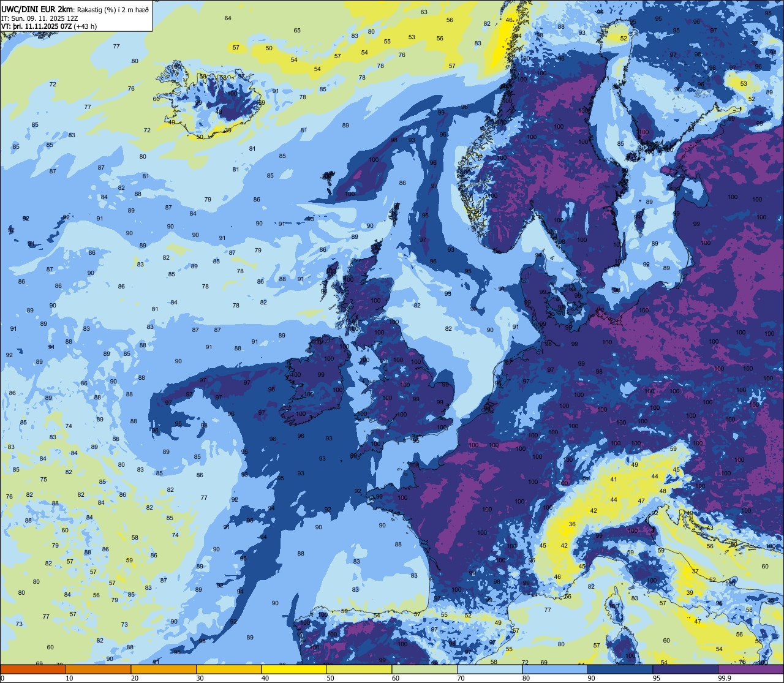The image size is (784, 683).
Task: Click the 80–90 % medium blue legend segment
Action: 555,669
